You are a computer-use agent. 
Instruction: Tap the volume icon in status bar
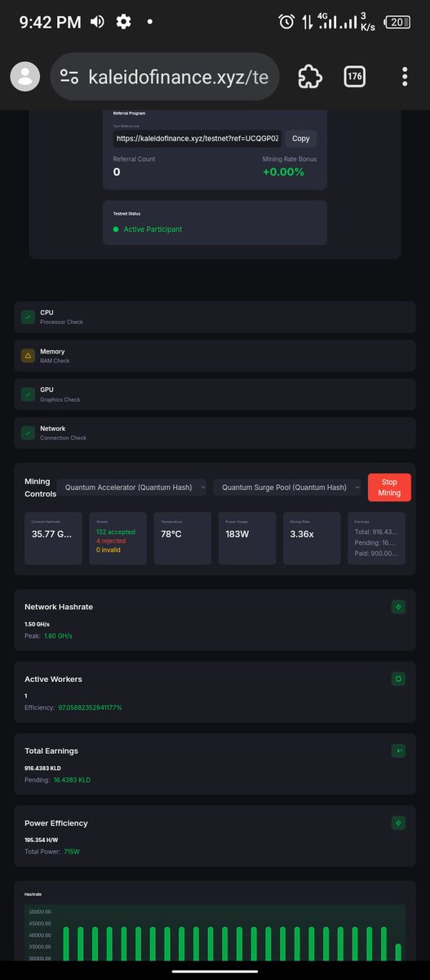coord(98,22)
